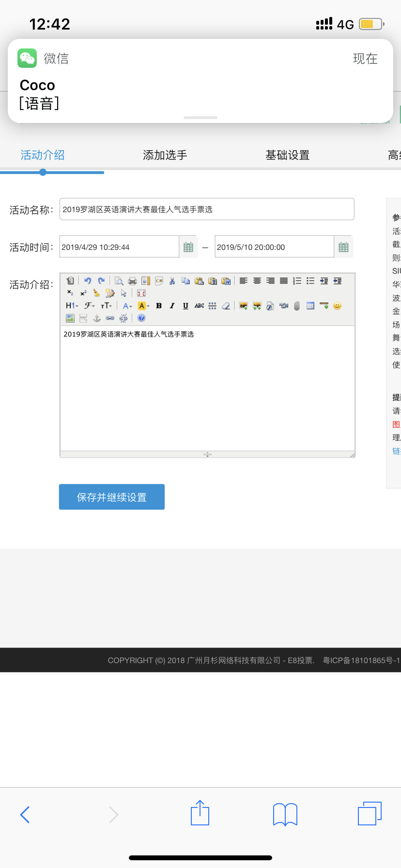Screen dimensions: 401x868
Task: Insert an emoticon with the smiley icon
Action: (x=338, y=306)
